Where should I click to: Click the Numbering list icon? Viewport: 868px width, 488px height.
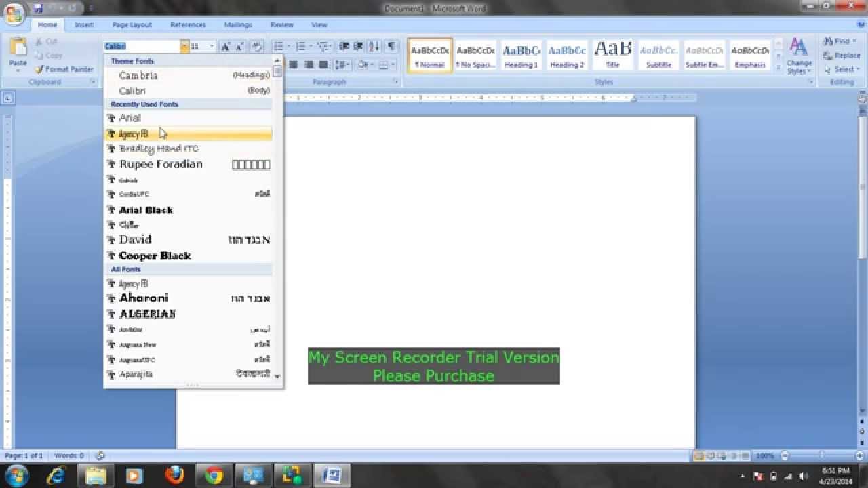coord(301,47)
